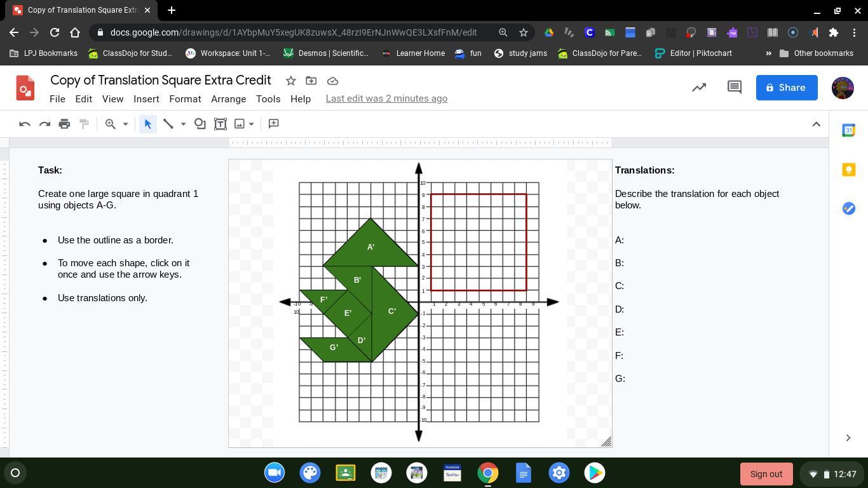Click the Sign out button
The image size is (868, 488).
click(x=766, y=474)
